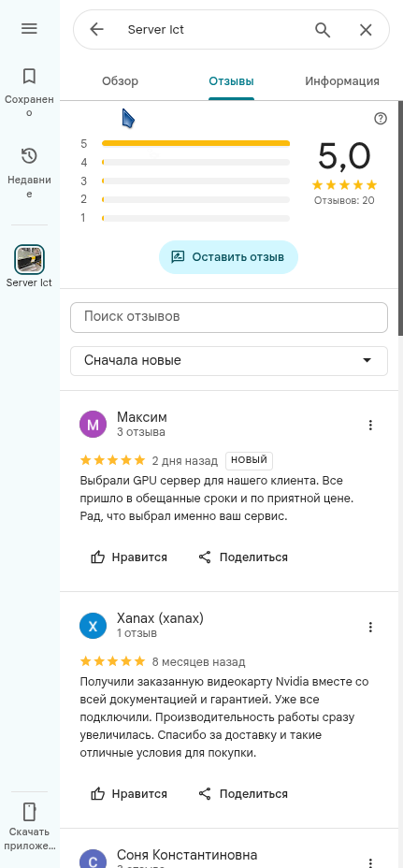Go back using the arrow in search box
This screenshot has width=403, height=868.
point(97,29)
